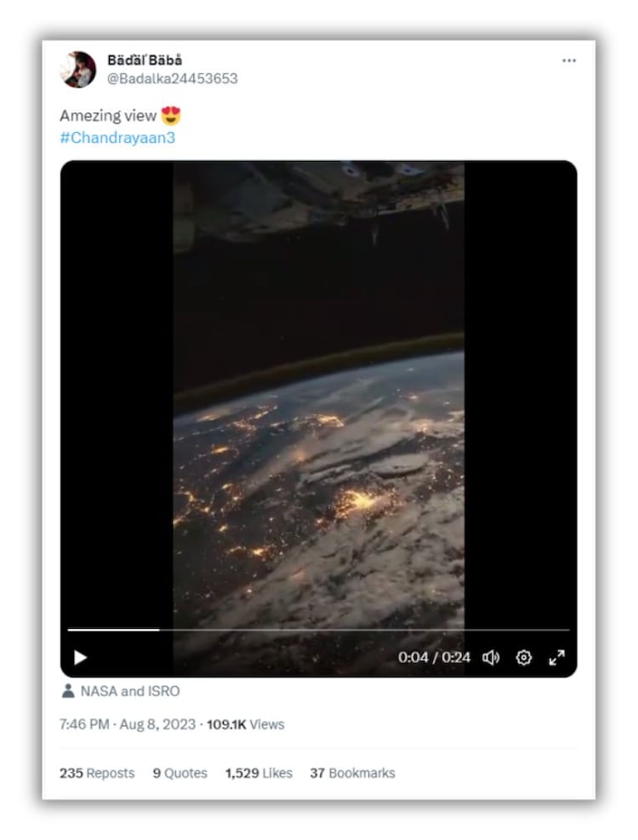Expand video to fullscreen

[x=556, y=657]
